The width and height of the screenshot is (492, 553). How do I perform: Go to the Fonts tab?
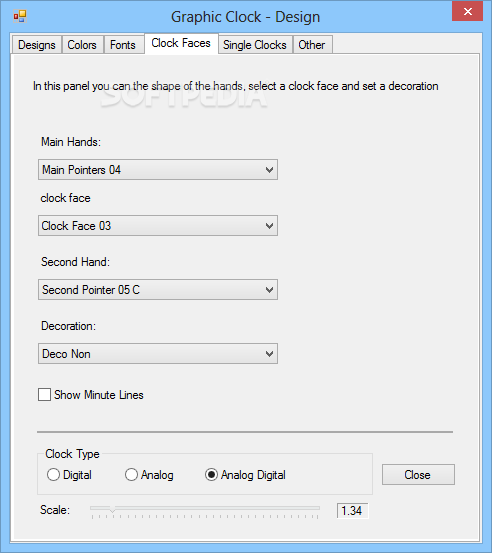(123, 45)
